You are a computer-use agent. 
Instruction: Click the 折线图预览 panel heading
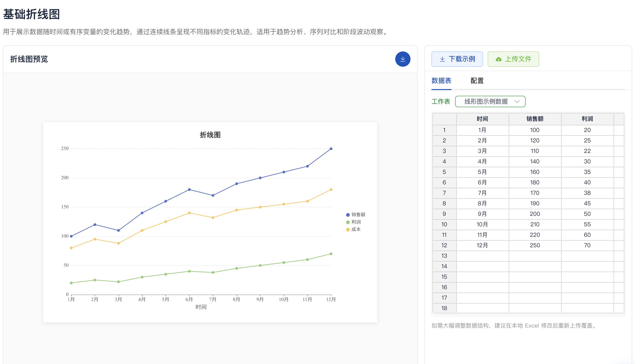(29, 59)
